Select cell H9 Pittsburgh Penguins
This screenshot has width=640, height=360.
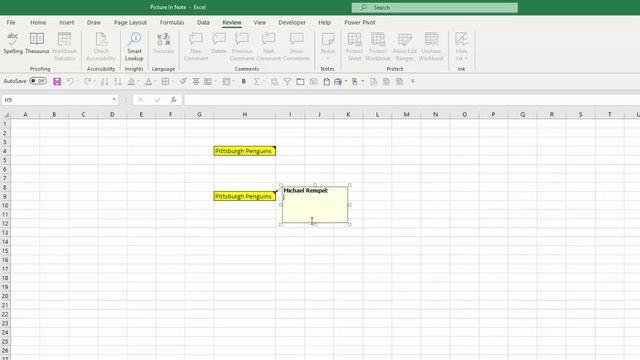244,196
